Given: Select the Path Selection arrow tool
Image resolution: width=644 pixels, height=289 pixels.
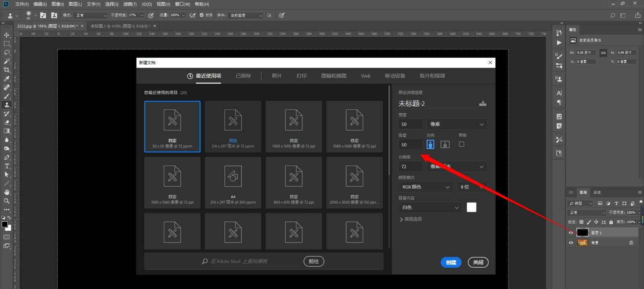Looking at the screenshot, I should click(7, 175).
